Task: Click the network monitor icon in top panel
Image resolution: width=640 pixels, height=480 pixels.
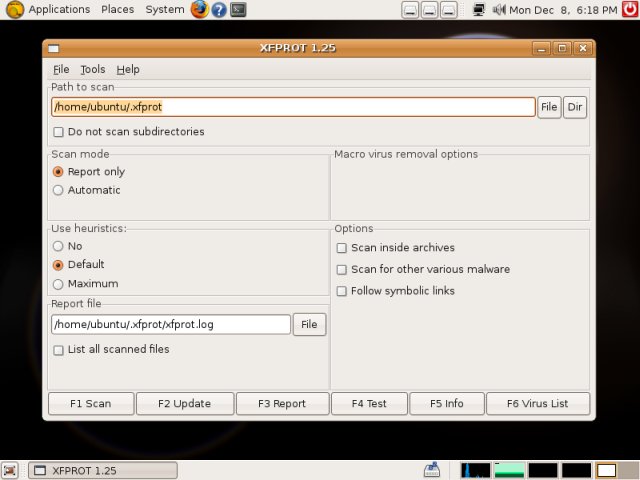Action: (x=478, y=9)
